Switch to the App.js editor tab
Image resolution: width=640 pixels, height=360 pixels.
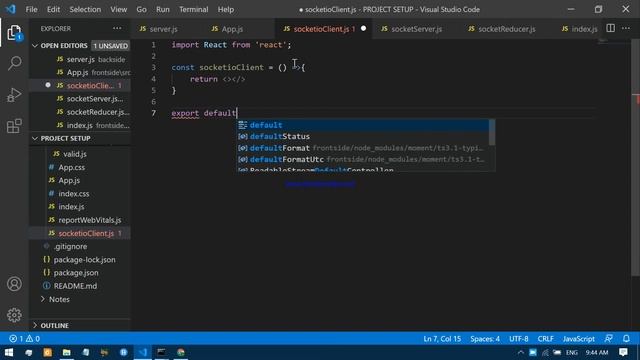coord(232,29)
